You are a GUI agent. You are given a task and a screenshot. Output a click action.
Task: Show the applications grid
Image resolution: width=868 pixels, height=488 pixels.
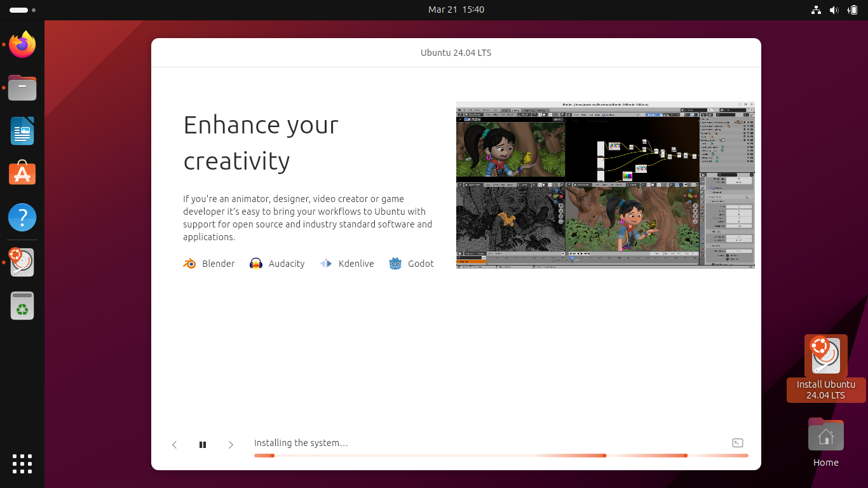pyautogui.click(x=22, y=463)
